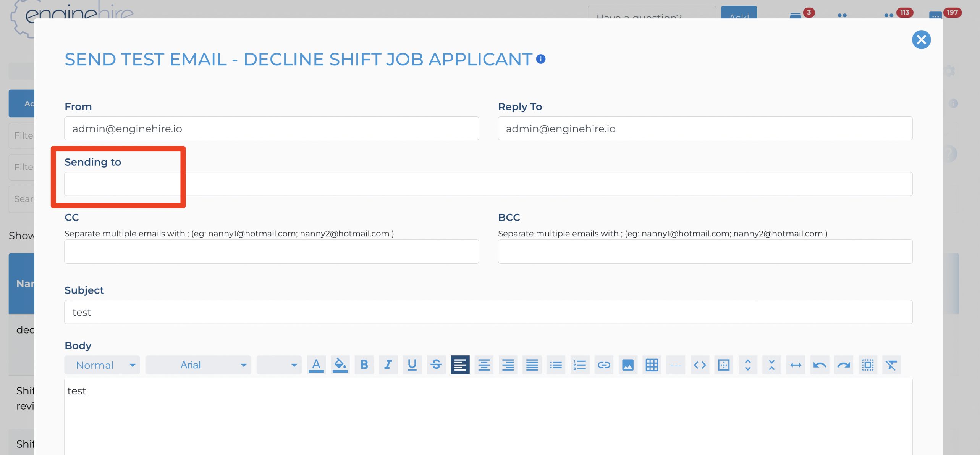Click info icon beside dialog title
The width and height of the screenshot is (980, 455).
click(540, 59)
